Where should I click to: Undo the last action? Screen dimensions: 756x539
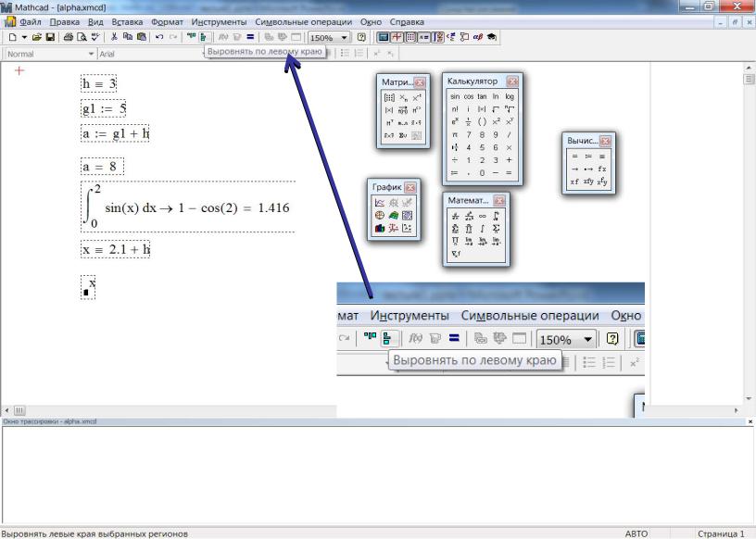159,37
